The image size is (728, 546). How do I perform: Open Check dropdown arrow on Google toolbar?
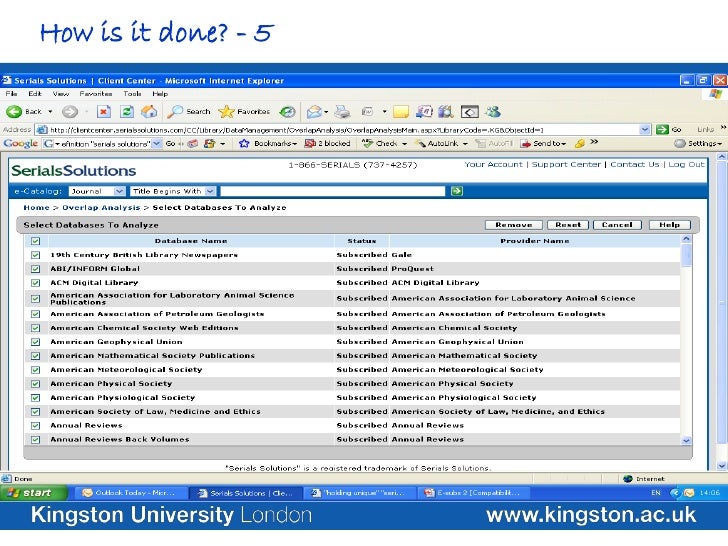(x=404, y=144)
